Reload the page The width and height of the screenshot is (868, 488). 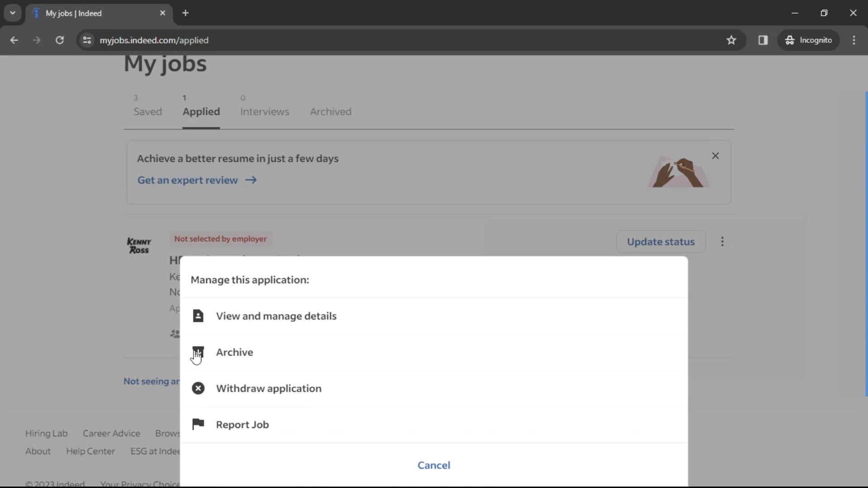(60, 40)
